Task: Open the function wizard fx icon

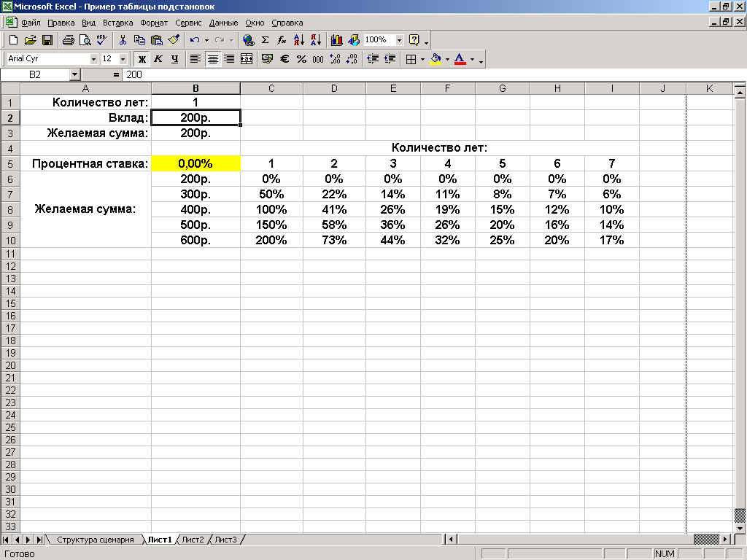Action: 282,40
